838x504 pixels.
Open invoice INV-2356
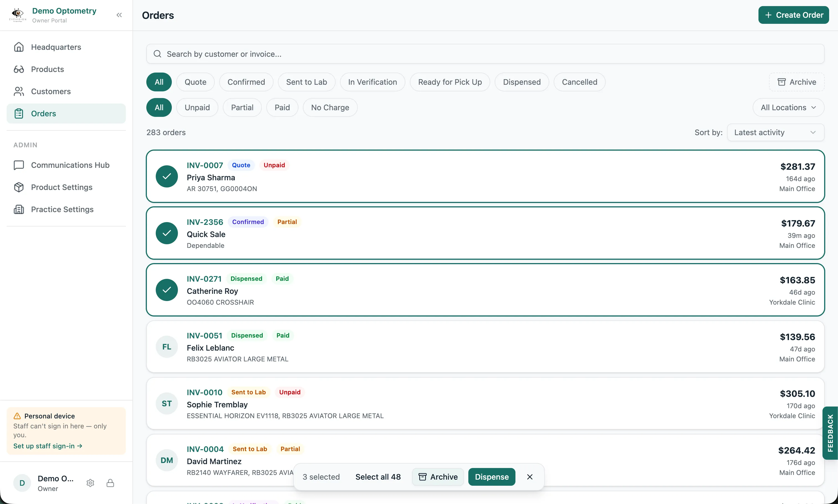[205, 222]
